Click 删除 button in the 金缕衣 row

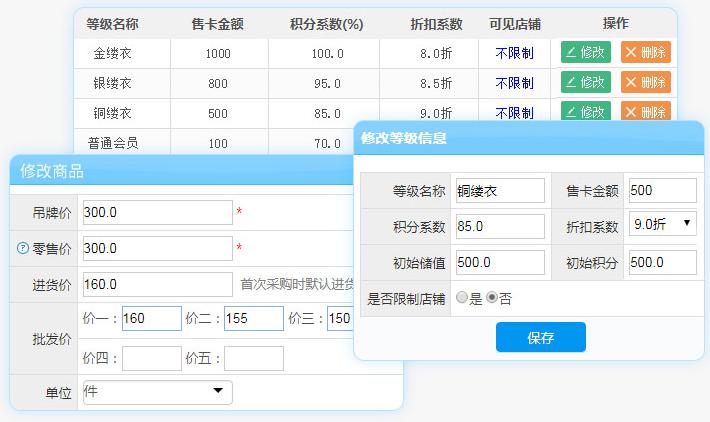(646, 53)
